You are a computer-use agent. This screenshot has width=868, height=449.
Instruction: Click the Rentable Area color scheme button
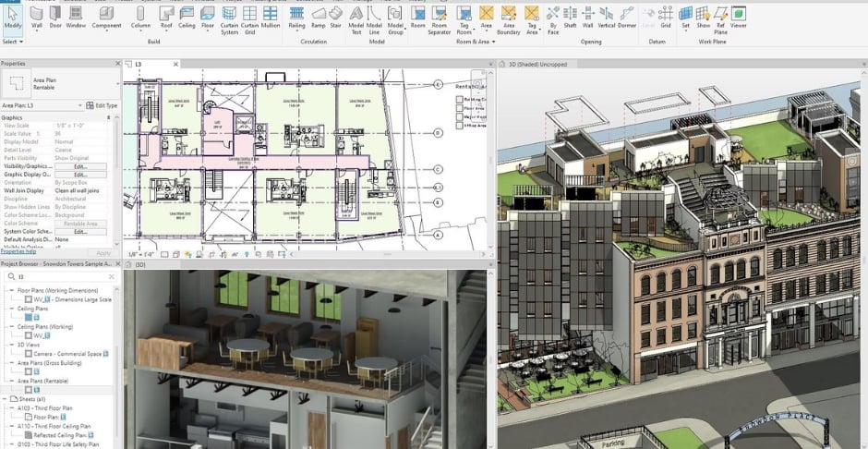tap(81, 224)
